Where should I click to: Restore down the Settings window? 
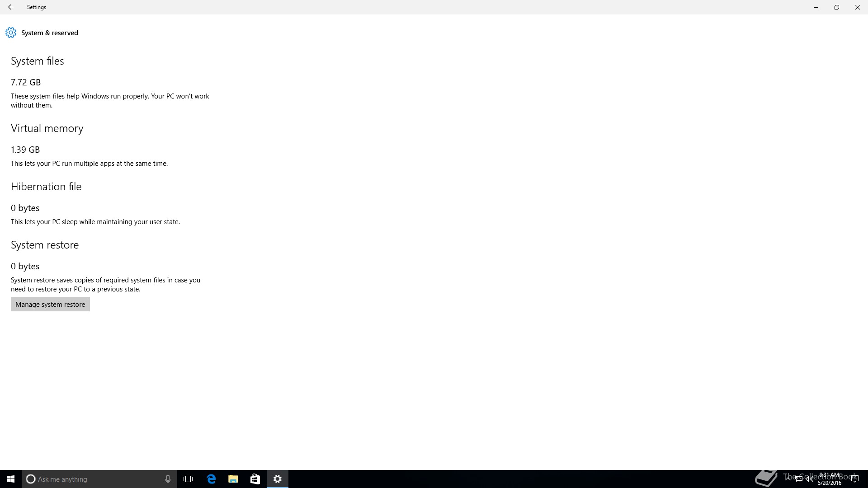[x=837, y=7]
